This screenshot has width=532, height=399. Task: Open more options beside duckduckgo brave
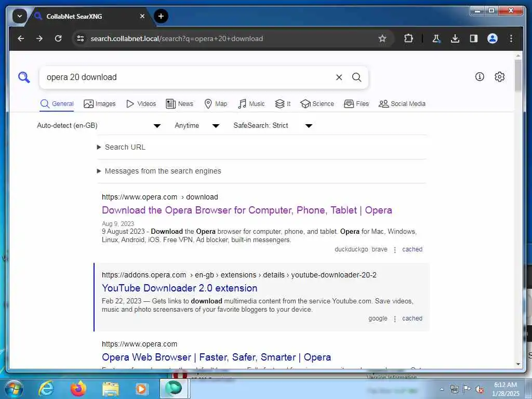(395, 250)
